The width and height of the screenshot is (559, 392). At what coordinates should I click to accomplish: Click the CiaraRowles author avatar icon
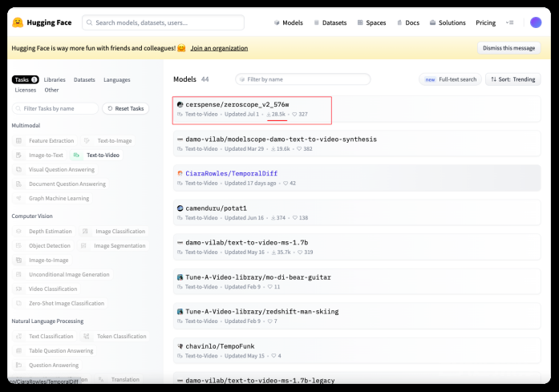[x=180, y=173]
